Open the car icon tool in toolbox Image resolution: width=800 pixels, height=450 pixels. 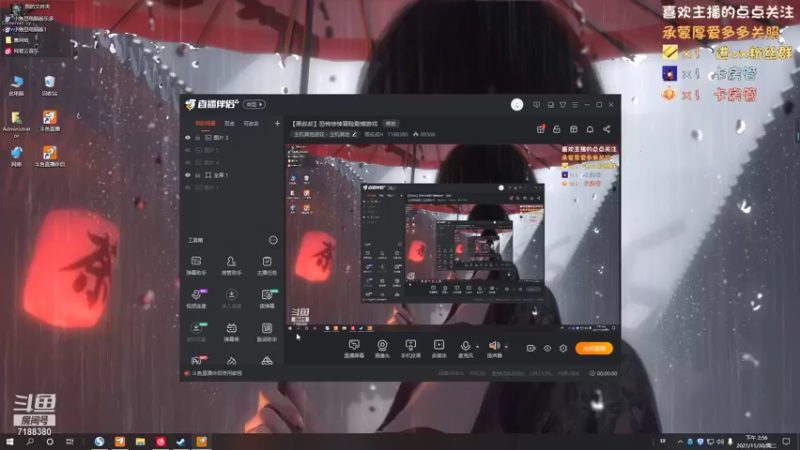pos(266,361)
